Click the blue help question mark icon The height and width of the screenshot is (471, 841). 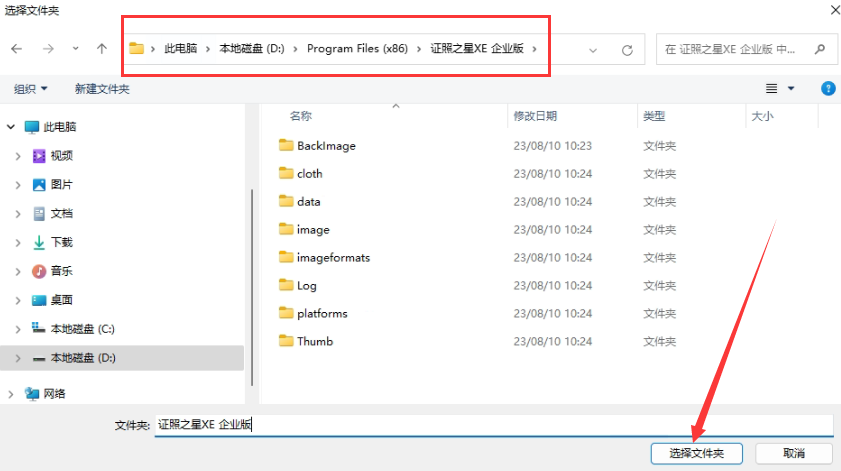tap(828, 89)
